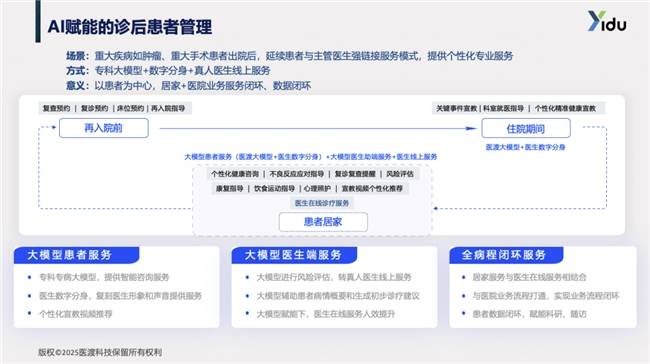Click the '医生在线诊疗服务' label
The width and height of the screenshot is (650, 364).
pyautogui.click(x=322, y=203)
